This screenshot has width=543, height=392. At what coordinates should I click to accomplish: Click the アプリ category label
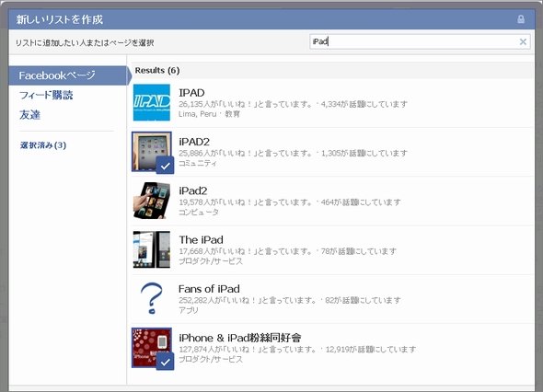point(189,310)
